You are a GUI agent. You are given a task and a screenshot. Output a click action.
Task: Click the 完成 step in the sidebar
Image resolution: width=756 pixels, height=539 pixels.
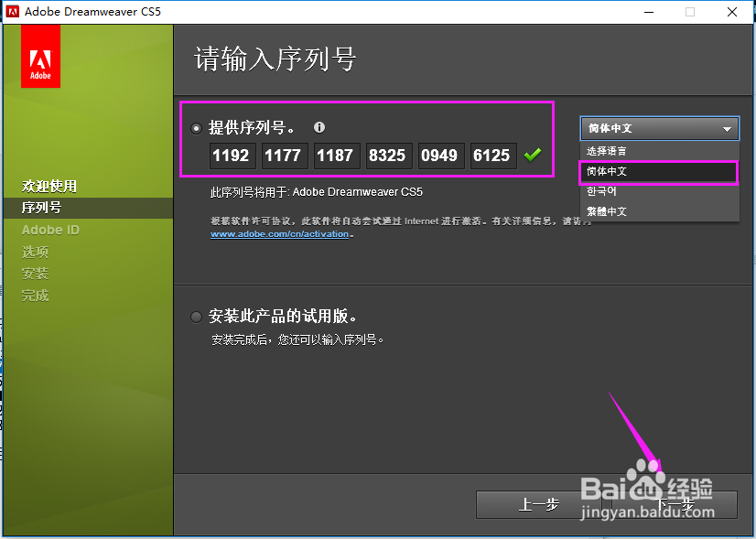(x=35, y=296)
